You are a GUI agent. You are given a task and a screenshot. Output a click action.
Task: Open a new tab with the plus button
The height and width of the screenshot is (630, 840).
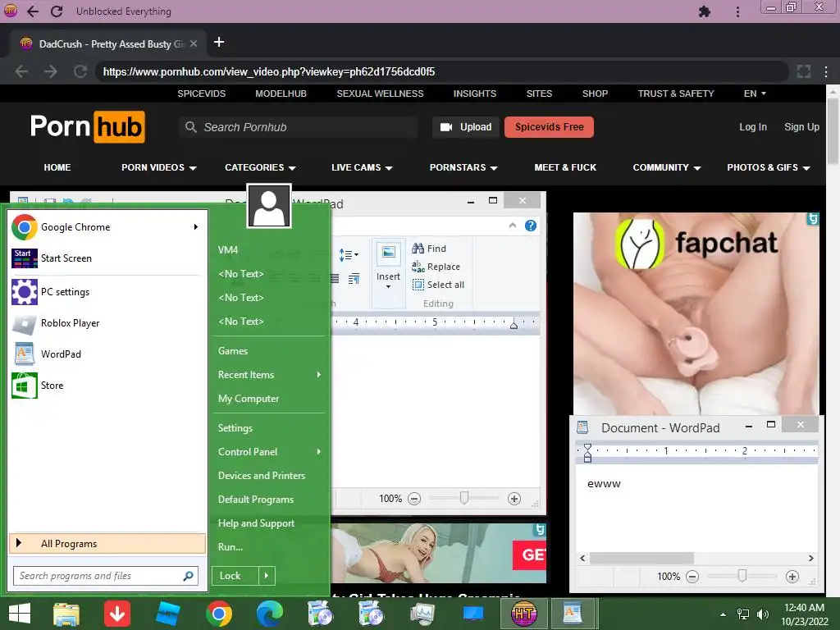tap(218, 43)
